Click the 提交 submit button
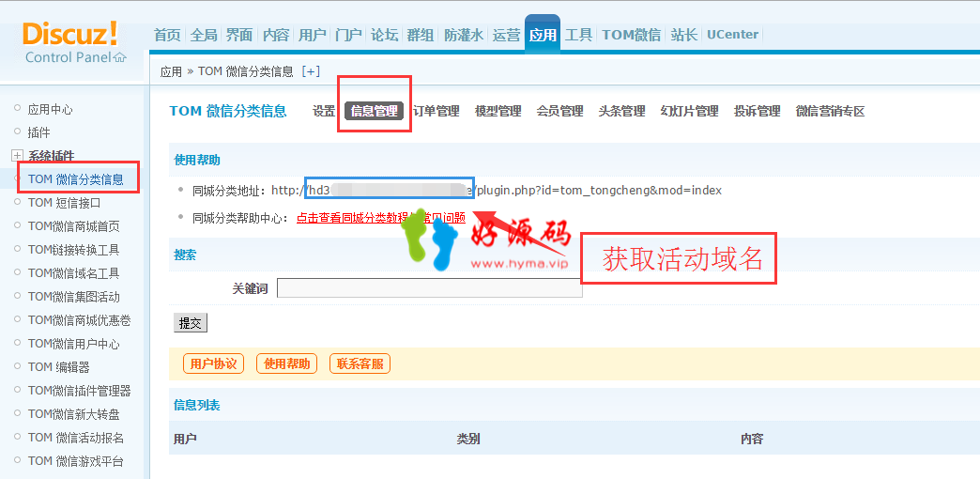Image resolution: width=980 pixels, height=479 pixels. click(190, 323)
